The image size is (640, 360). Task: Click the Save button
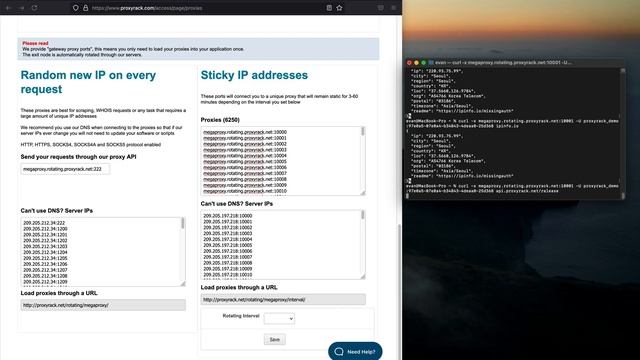(x=275, y=339)
